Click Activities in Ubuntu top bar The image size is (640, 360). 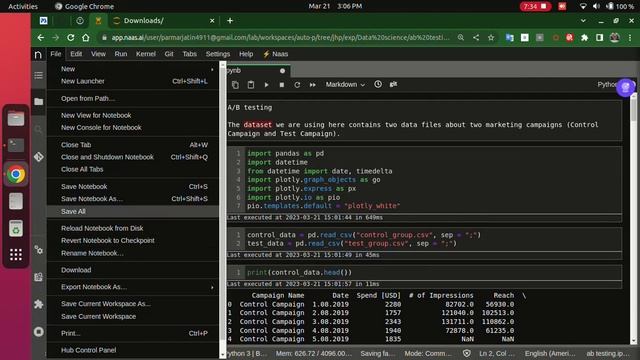point(23,6)
